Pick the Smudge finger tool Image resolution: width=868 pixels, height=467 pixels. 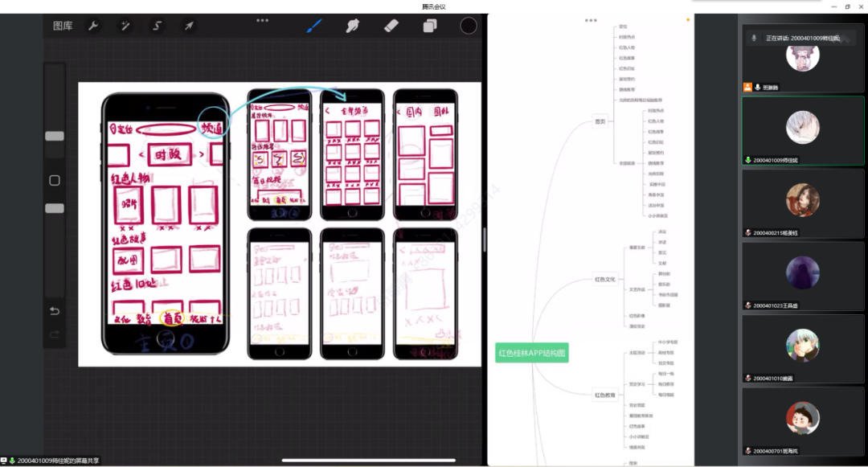point(352,26)
